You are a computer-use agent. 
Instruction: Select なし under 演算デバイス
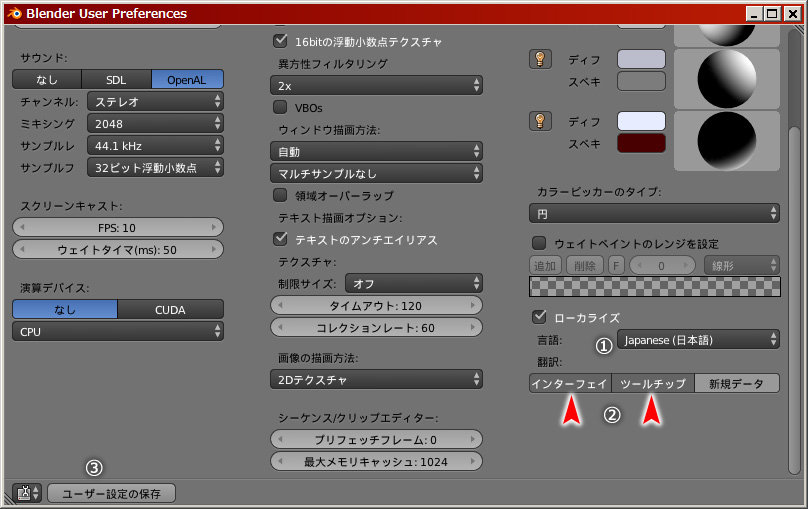pos(65,310)
